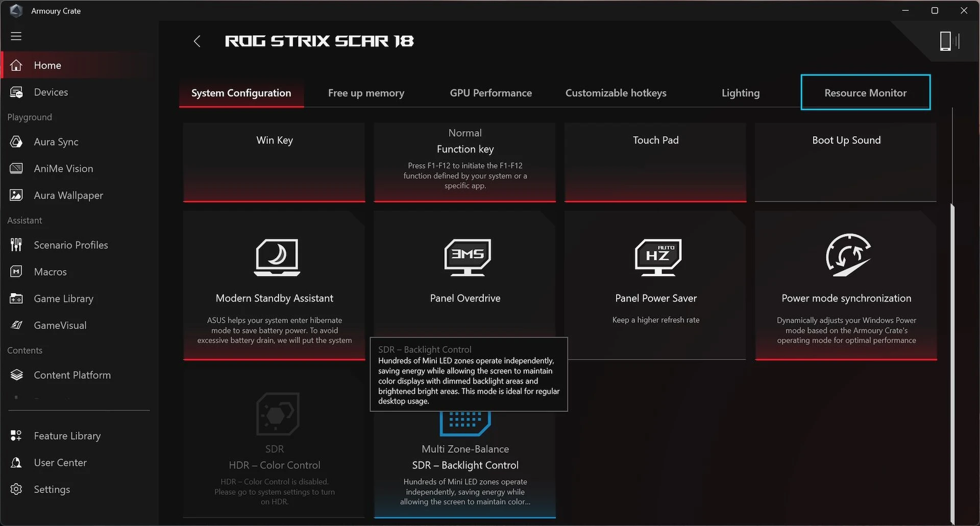This screenshot has width=980, height=526.
Task: Click the SDR HDR Color Control tile
Action: pyautogui.click(x=274, y=443)
